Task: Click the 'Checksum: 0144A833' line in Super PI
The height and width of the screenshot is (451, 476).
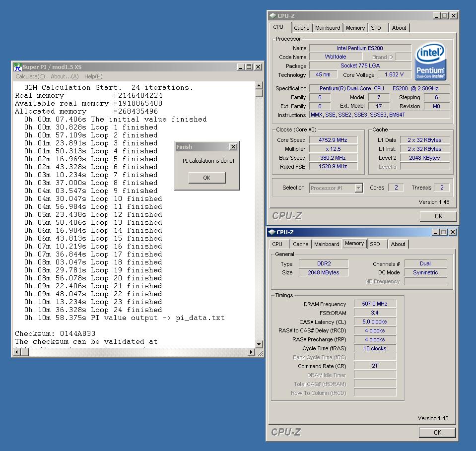Action: pos(55,334)
